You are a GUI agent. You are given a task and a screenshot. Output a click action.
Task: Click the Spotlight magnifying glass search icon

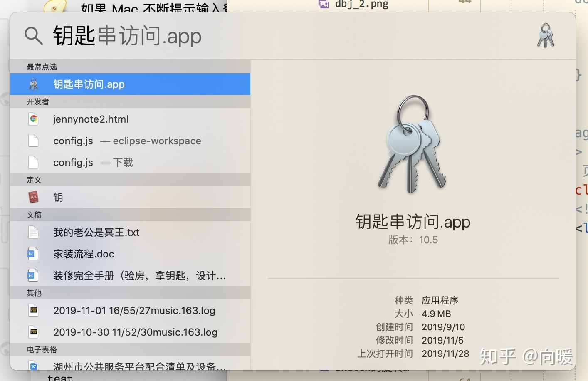pyautogui.click(x=34, y=36)
